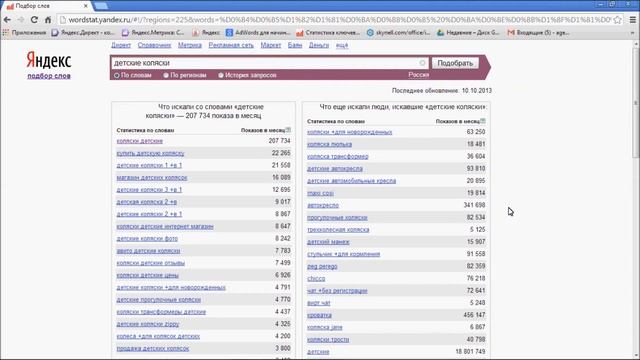
Task: Open Статистика ключев... bookmark
Action: (x=329, y=33)
